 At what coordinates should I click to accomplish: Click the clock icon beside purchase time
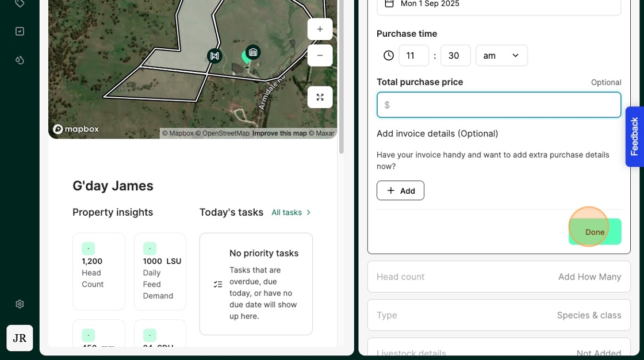[x=389, y=55]
